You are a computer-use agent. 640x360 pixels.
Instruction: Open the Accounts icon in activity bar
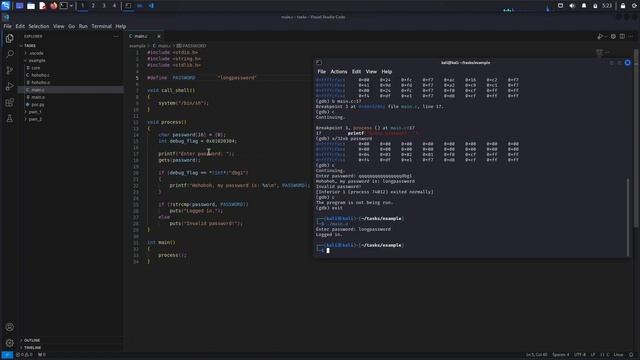click(x=9, y=327)
